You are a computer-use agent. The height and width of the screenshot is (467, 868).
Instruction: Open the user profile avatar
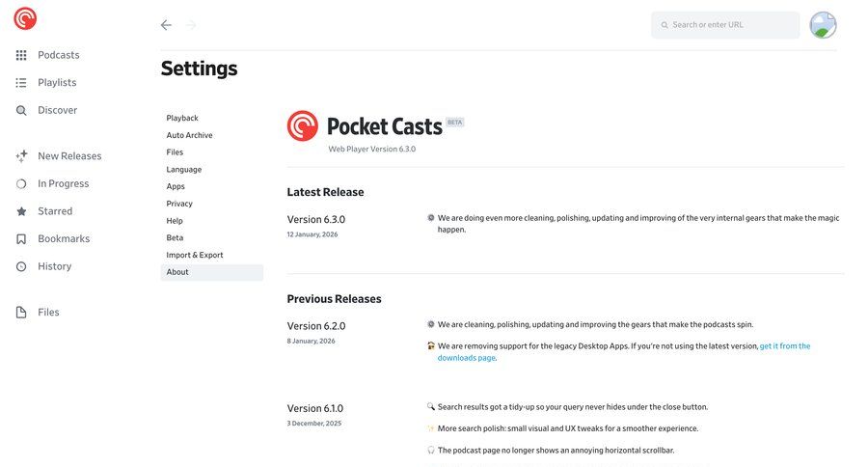pos(823,25)
